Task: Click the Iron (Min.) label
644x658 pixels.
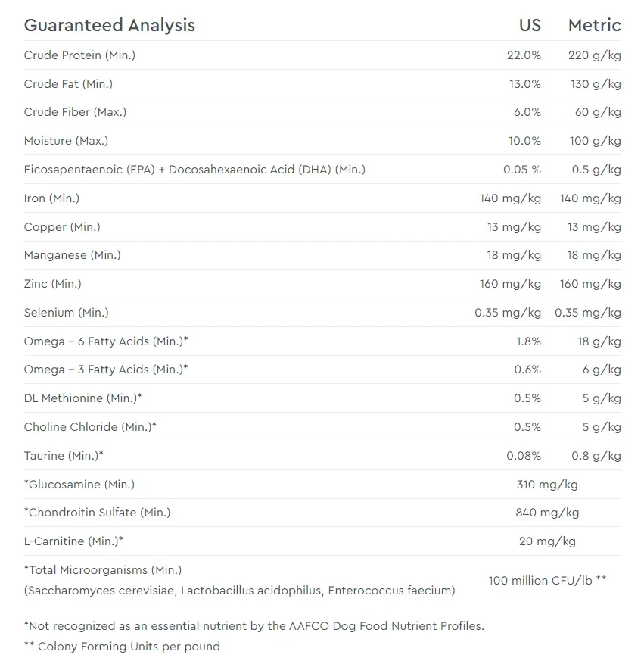Action: pyautogui.click(x=51, y=198)
